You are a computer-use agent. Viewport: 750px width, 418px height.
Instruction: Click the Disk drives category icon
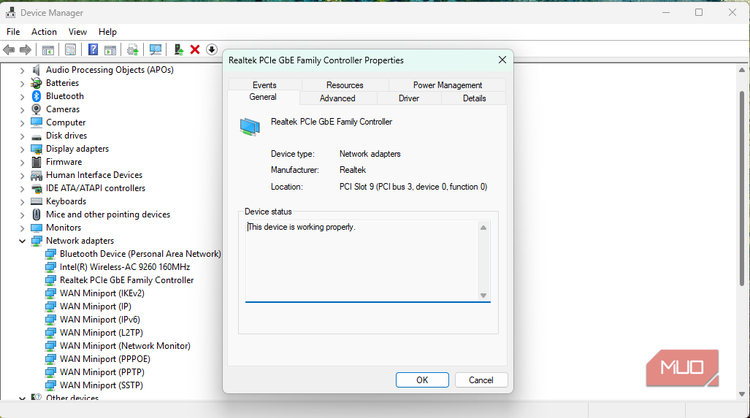coord(36,136)
